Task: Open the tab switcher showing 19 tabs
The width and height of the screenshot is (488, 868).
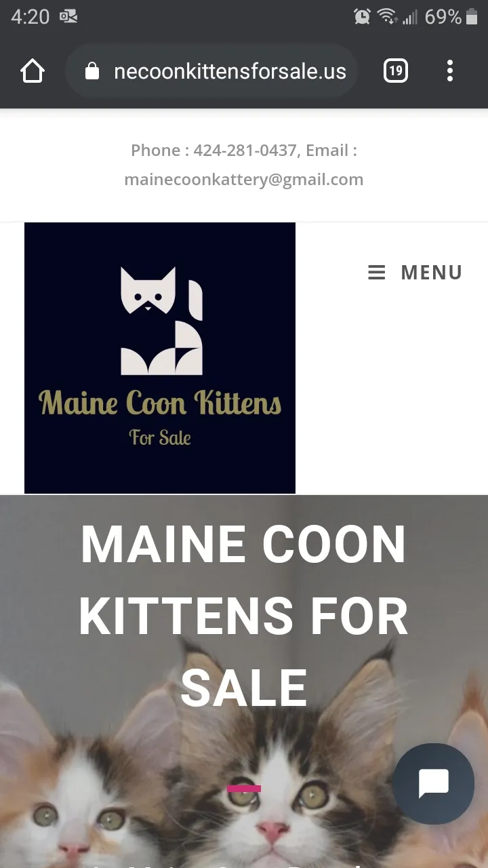Action: [396, 71]
